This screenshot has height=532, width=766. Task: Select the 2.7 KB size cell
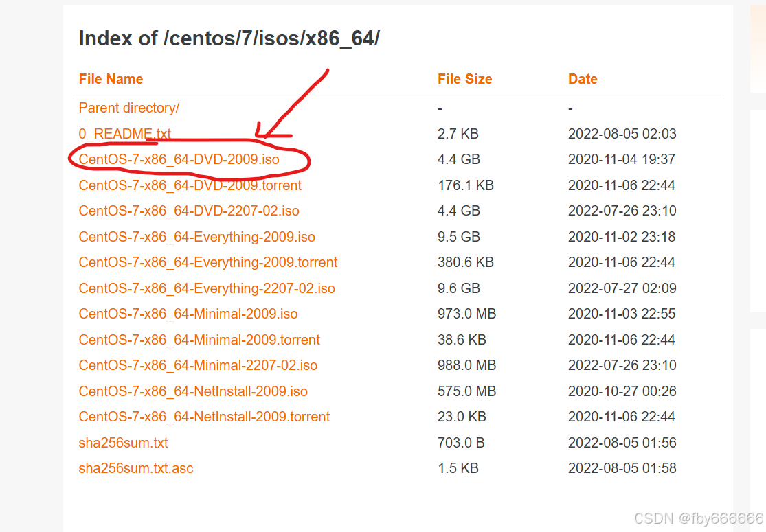458,134
